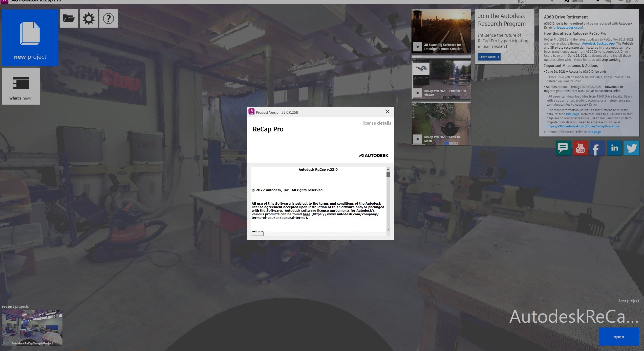Open help with the question mark icon
The width and height of the screenshot is (644, 351).
coord(109,18)
